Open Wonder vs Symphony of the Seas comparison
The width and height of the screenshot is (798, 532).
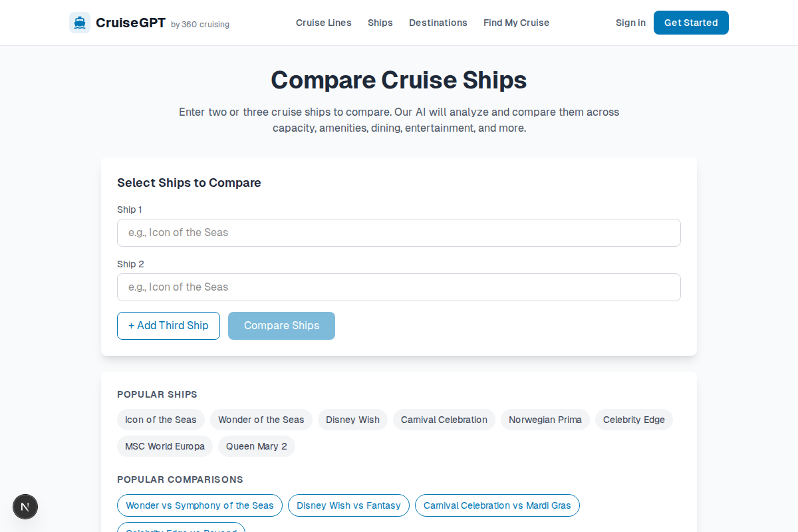(199, 505)
